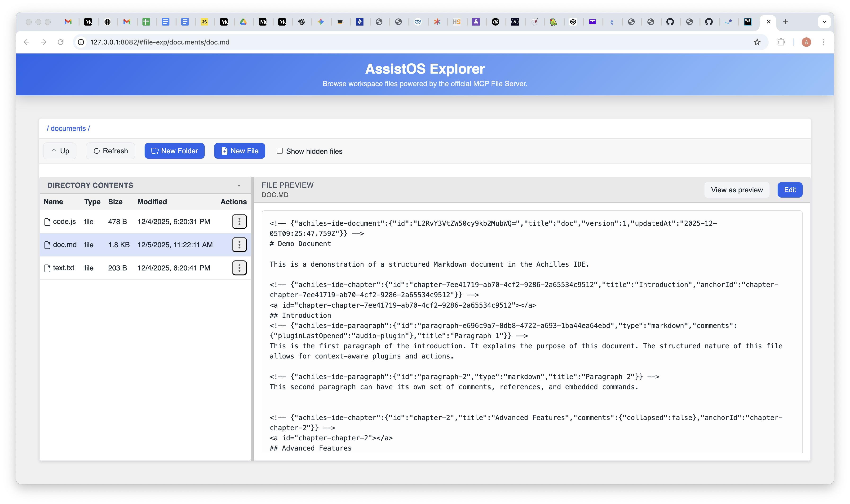
Task: Click the Edit button in File Preview
Action: pos(790,190)
